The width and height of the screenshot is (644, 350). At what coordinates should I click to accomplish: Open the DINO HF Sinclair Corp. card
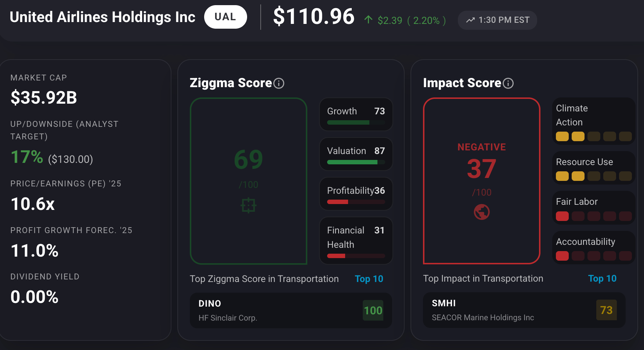[291, 310]
